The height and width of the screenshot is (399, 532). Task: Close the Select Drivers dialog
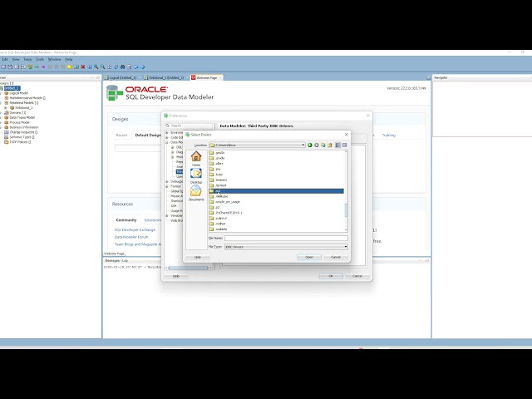(347, 135)
